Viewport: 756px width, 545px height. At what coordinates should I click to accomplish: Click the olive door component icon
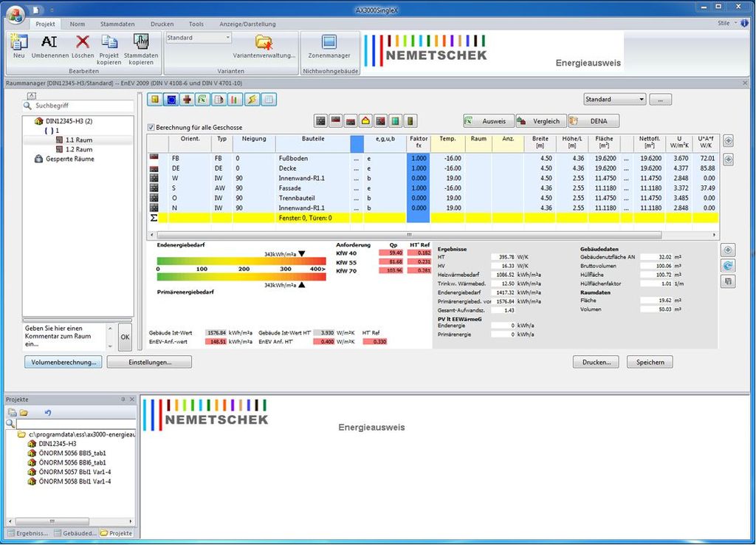point(410,120)
